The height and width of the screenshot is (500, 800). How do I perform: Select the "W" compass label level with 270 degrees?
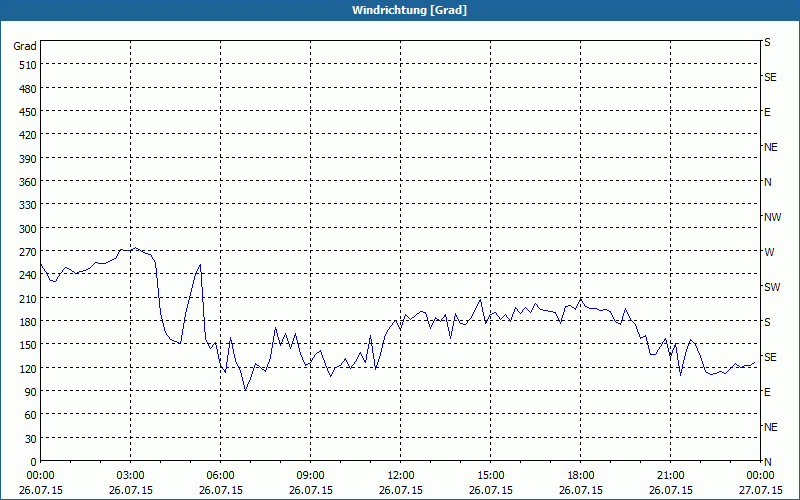coord(769,252)
